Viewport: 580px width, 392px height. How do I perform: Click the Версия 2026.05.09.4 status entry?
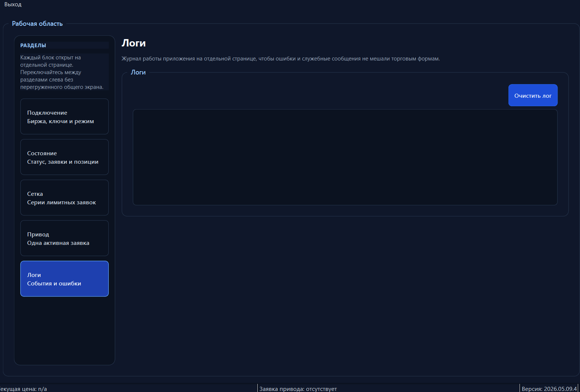point(549,389)
